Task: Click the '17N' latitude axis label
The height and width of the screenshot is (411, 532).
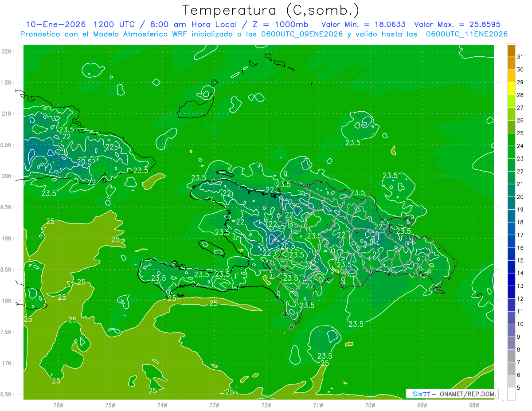Action: point(7,363)
